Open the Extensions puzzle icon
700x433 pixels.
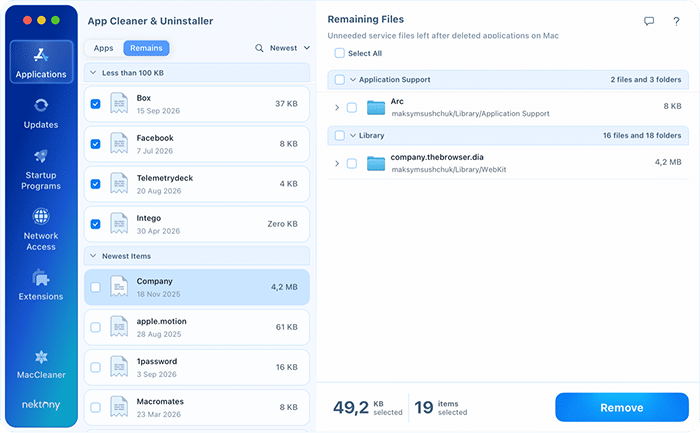(41, 277)
